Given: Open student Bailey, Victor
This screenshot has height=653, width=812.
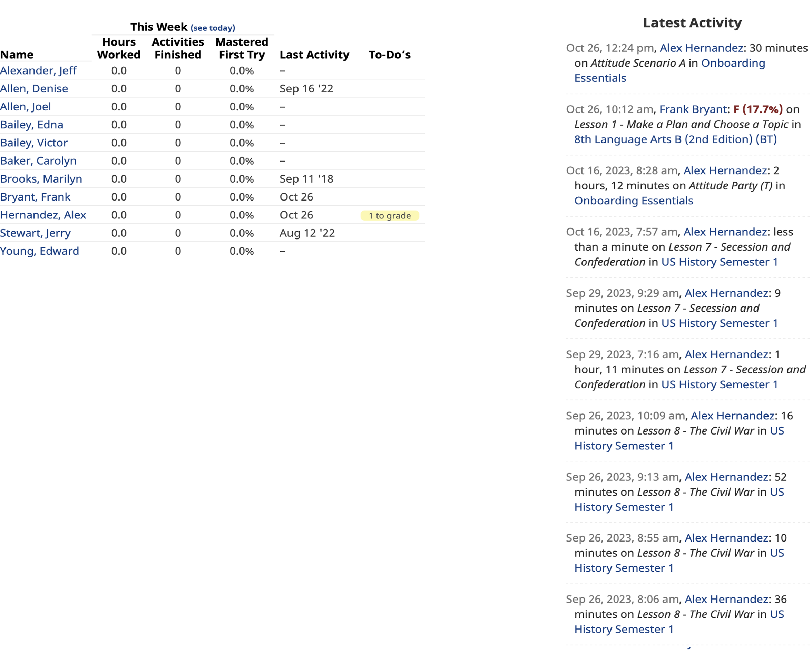Looking at the screenshot, I should [34, 143].
